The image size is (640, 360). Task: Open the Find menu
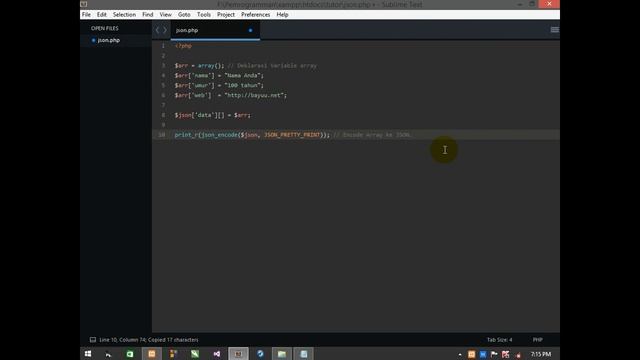[148, 15]
